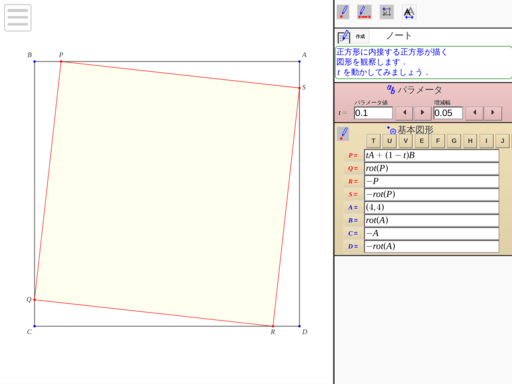Click the パラメータ header icon

pyautogui.click(x=391, y=89)
